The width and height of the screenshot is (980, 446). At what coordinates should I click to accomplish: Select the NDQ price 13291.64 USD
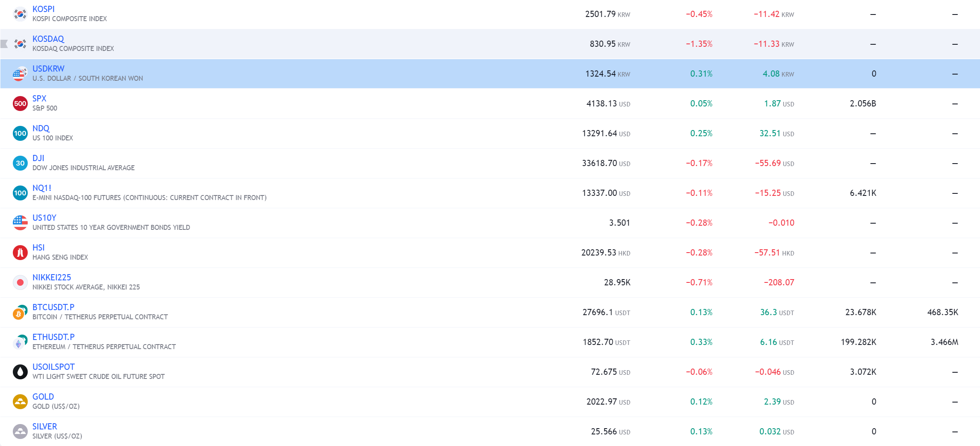coord(606,133)
